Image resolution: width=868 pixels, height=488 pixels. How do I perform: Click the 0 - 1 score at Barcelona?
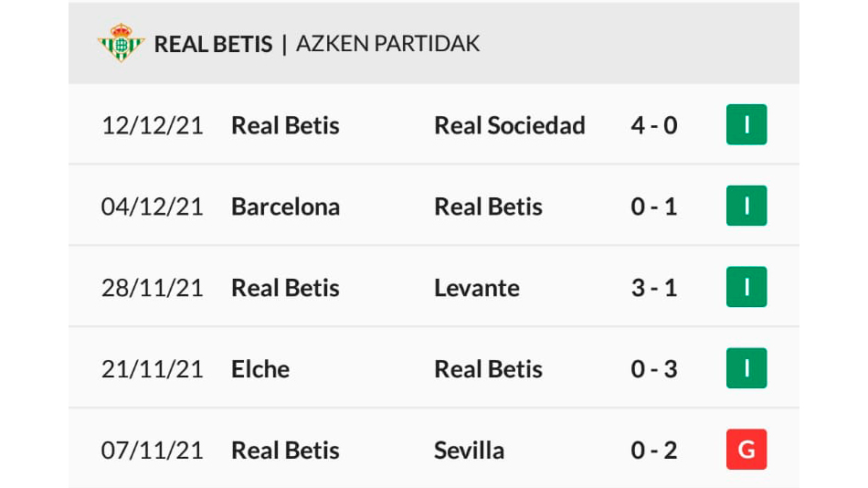click(x=654, y=207)
